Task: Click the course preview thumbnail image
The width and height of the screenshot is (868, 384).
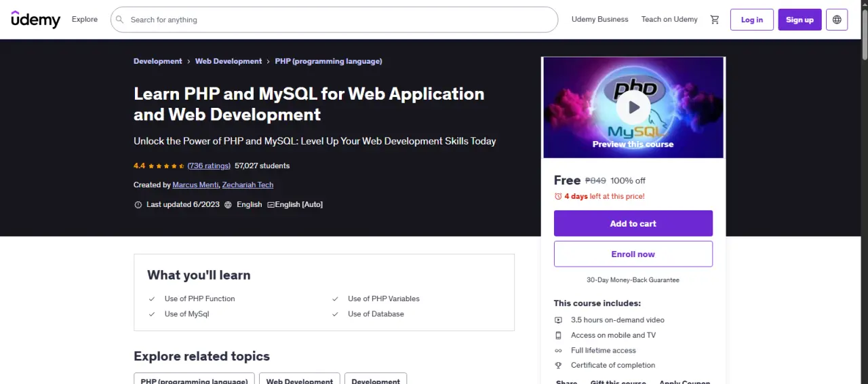Action: coord(633,107)
